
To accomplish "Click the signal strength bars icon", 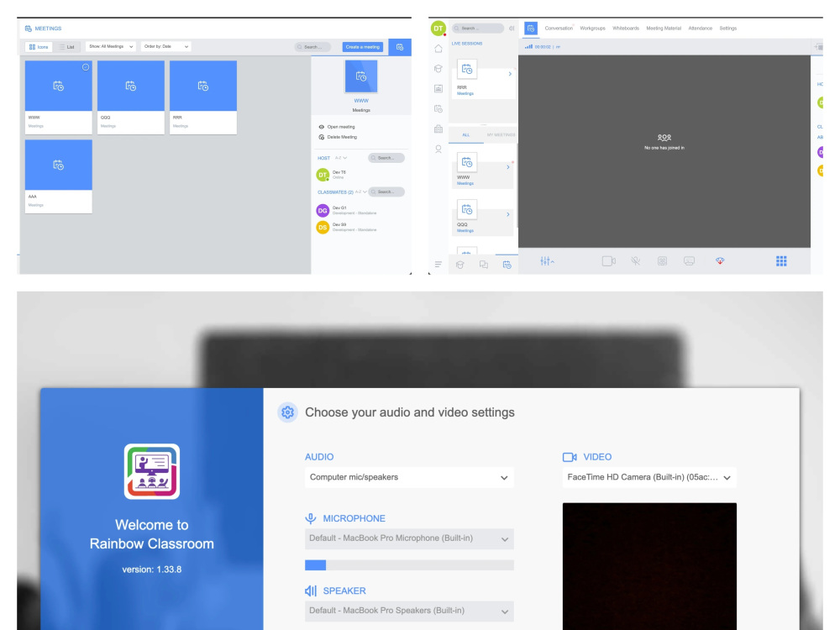I will coord(528,46).
